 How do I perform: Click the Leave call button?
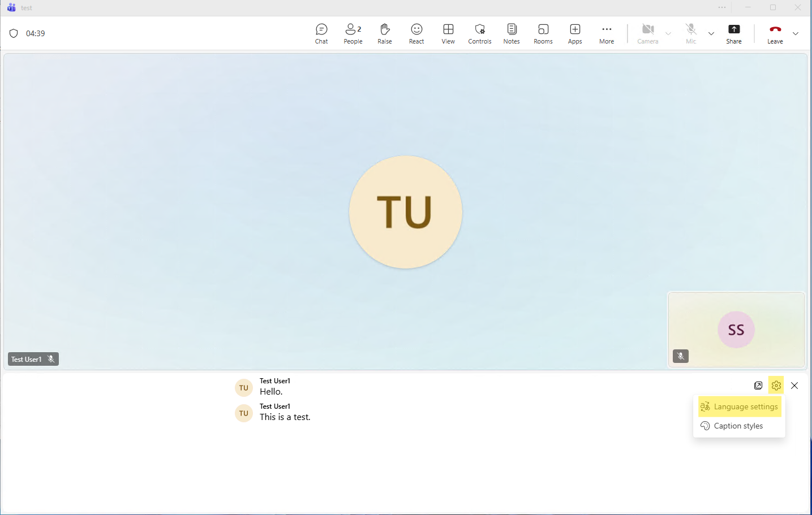[775, 33]
